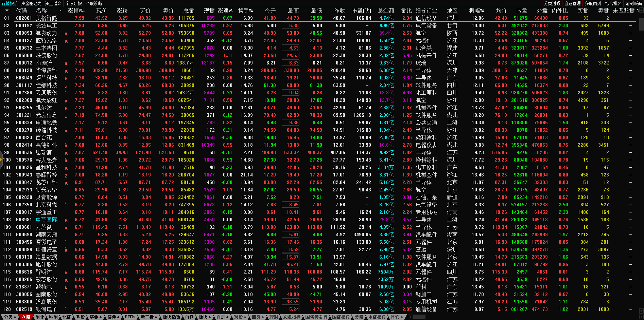The height and width of the screenshot is (320, 644).
Task: Click the left scroll arrow after the bottom tabs
Action: (410, 317)
